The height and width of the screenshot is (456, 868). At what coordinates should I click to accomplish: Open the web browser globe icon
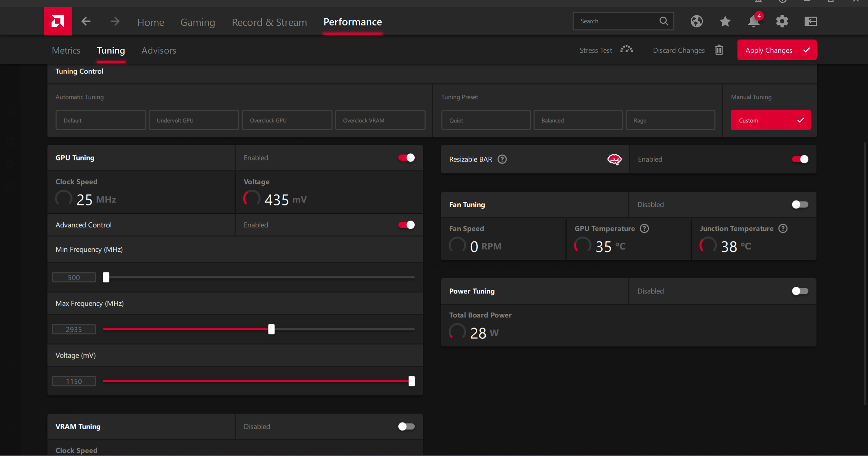pos(696,21)
